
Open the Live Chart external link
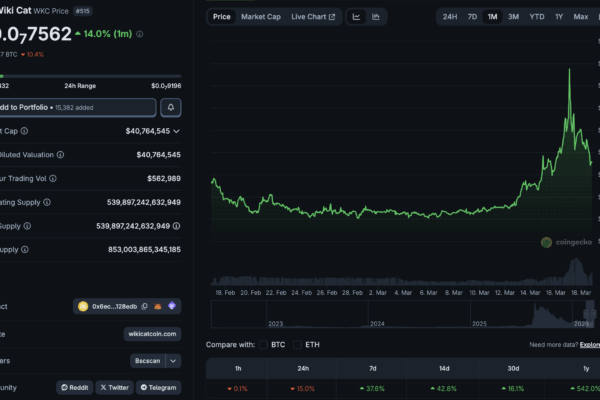coord(313,17)
